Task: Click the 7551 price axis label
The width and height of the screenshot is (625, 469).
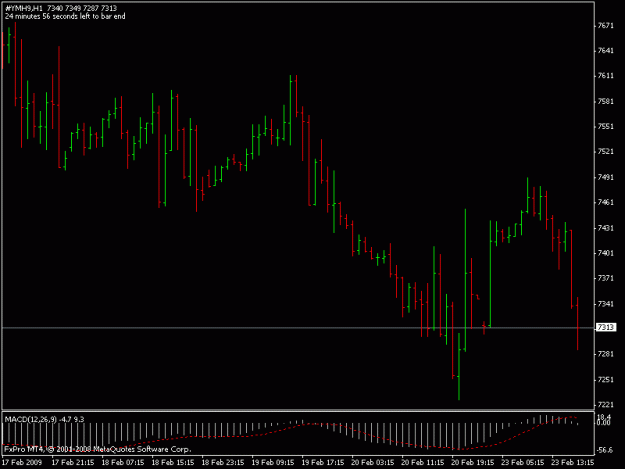Action: [605, 126]
